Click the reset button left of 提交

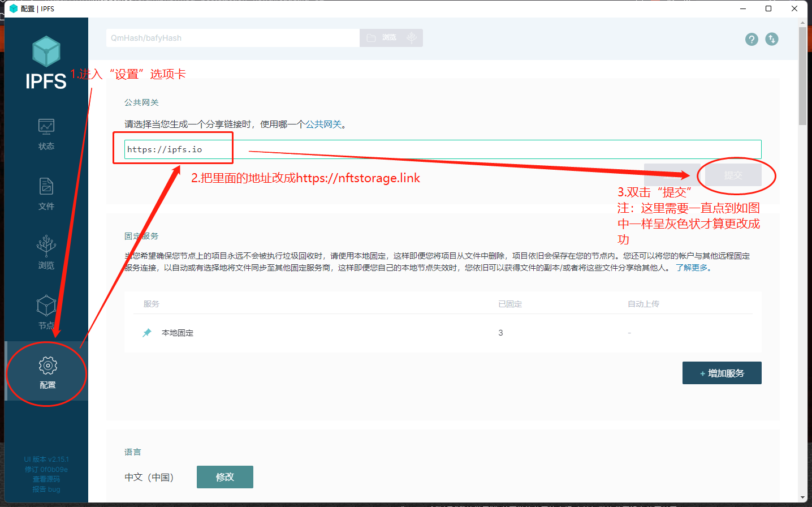click(672, 175)
